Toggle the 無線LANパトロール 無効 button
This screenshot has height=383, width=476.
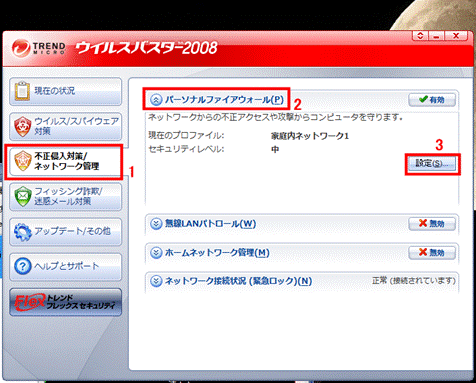pyautogui.click(x=432, y=224)
